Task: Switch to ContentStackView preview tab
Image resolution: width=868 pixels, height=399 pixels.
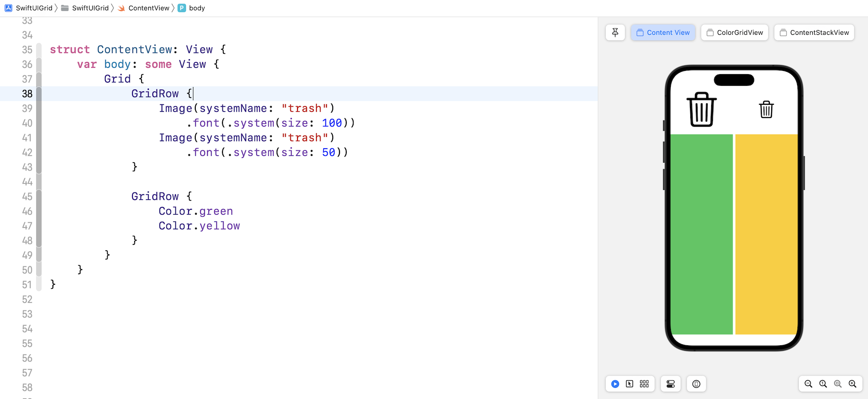Action: [x=814, y=33]
